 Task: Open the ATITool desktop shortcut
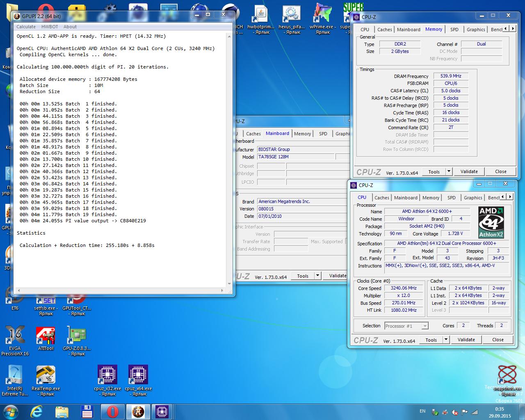[x=46, y=338]
